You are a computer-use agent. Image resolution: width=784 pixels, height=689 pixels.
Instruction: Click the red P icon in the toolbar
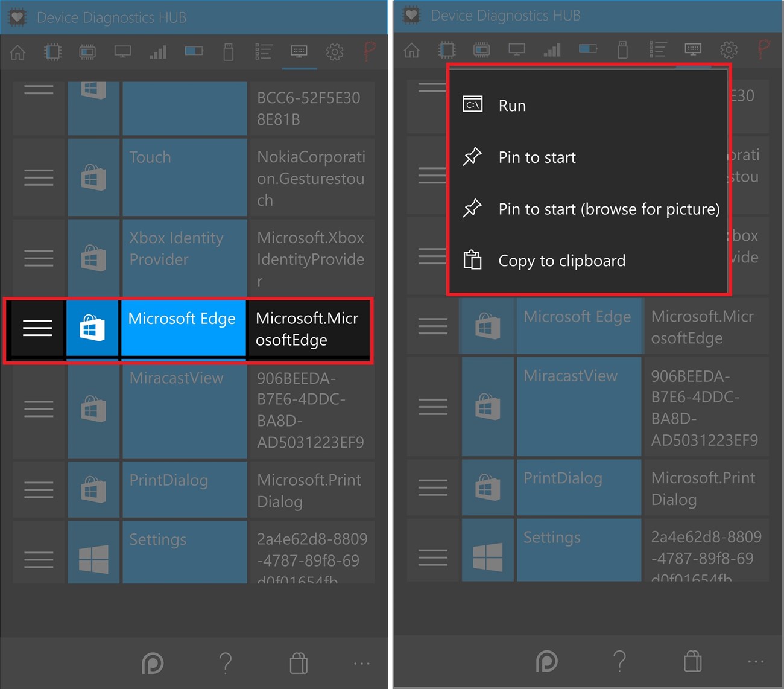point(370,52)
